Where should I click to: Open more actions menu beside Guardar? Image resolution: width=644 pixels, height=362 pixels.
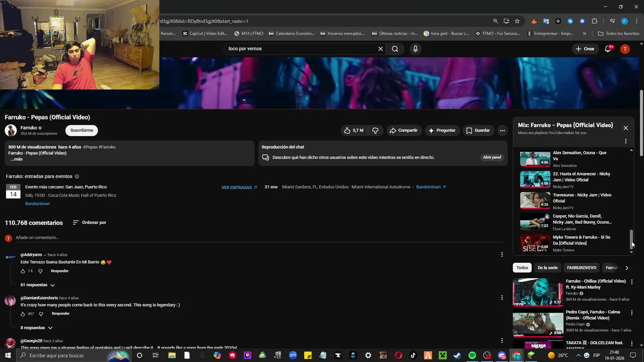pyautogui.click(x=502, y=130)
